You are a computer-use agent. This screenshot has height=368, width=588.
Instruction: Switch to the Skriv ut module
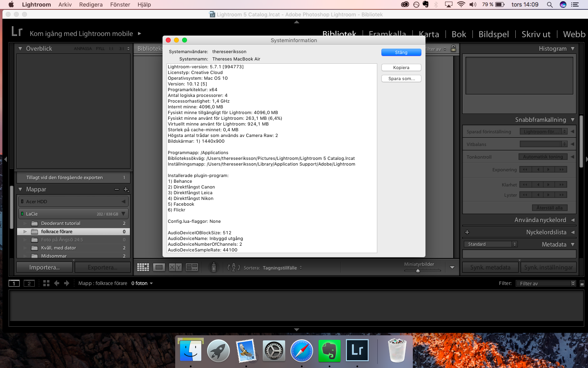pos(536,34)
